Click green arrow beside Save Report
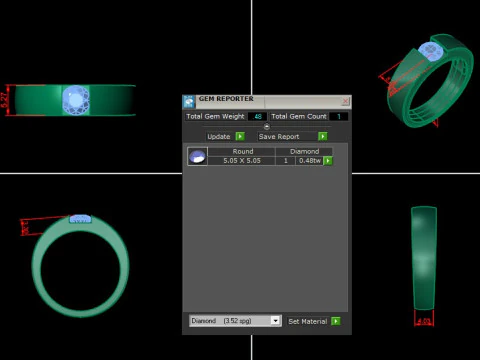480x360 pixels. coord(323,136)
